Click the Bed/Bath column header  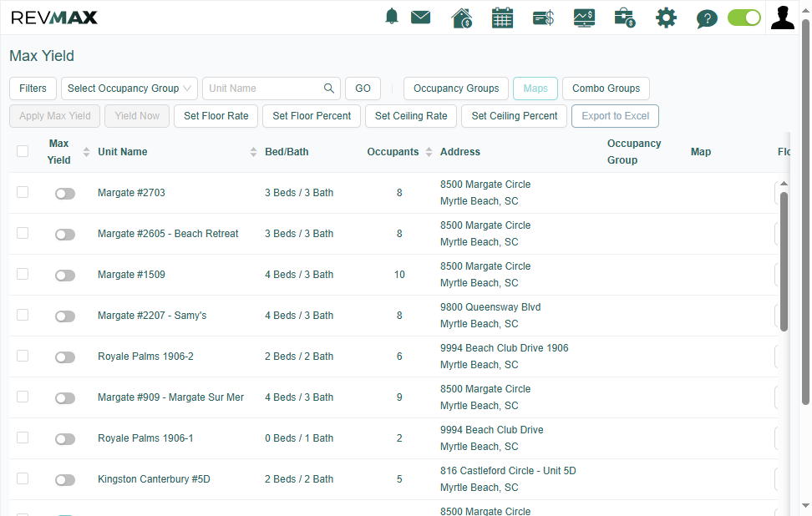(287, 152)
